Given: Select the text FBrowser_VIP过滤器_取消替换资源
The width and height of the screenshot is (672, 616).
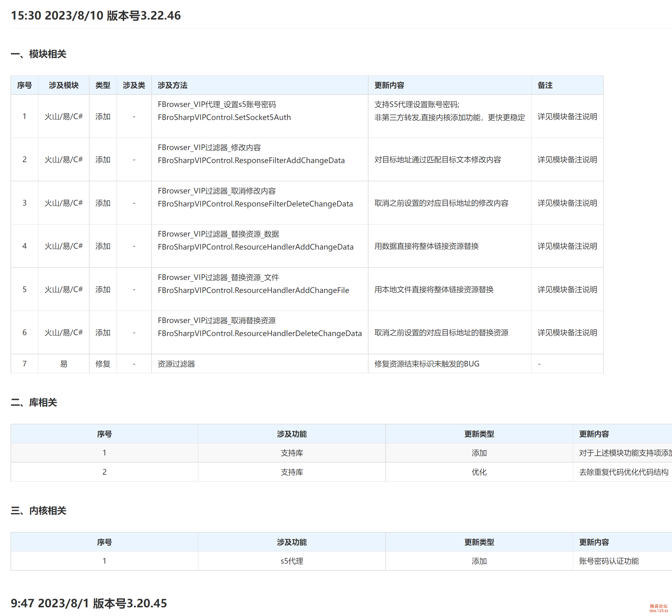Looking at the screenshot, I should (217, 320).
